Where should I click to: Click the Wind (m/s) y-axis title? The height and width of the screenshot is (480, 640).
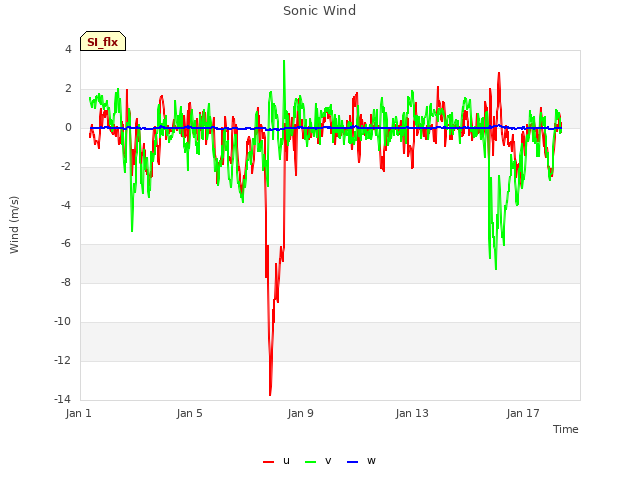pyautogui.click(x=14, y=225)
